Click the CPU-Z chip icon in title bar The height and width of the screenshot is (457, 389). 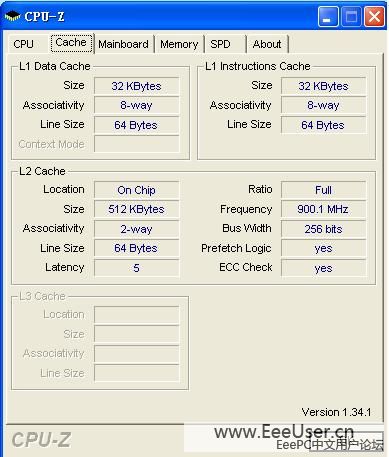[x=13, y=16]
